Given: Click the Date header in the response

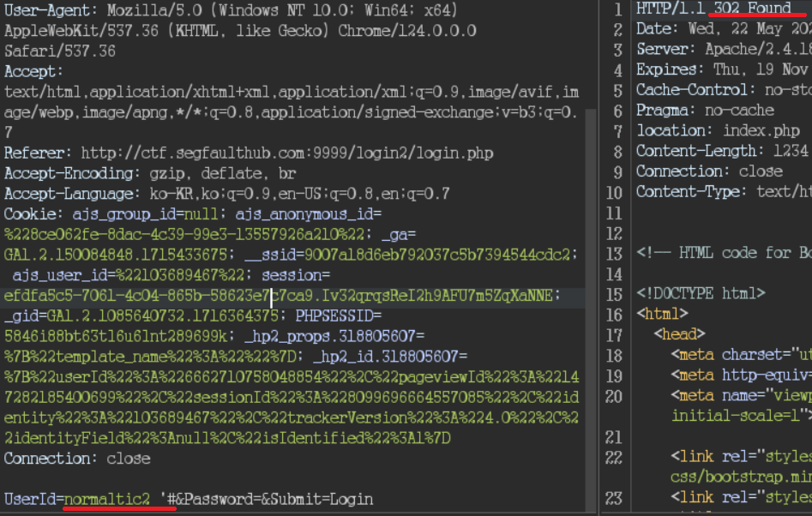Looking at the screenshot, I should [724, 29].
